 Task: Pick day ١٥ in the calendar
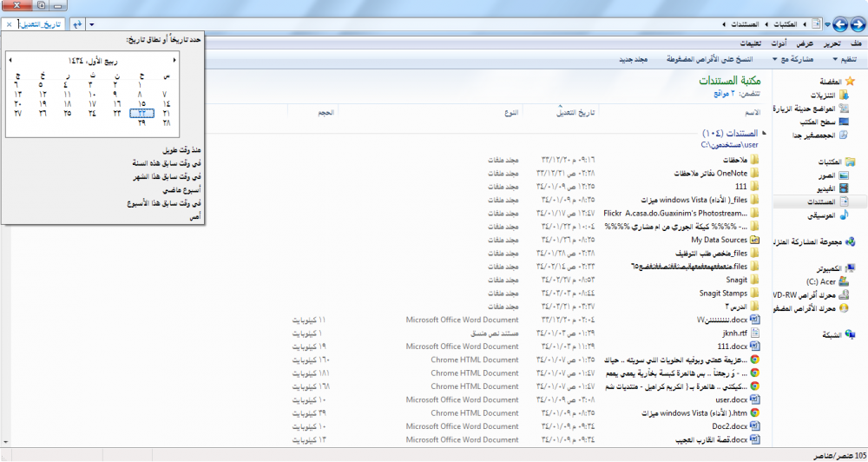pos(141,103)
